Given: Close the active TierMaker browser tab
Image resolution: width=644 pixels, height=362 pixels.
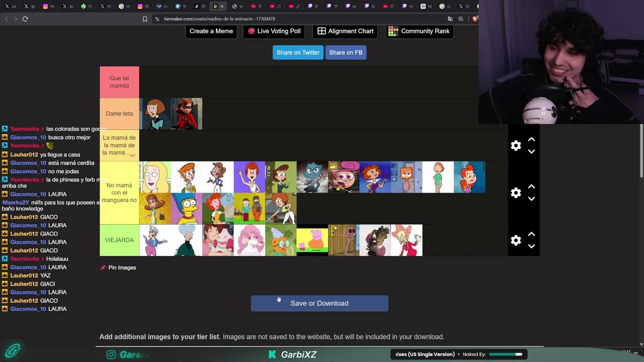Looking at the screenshot, I should pos(222,7).
